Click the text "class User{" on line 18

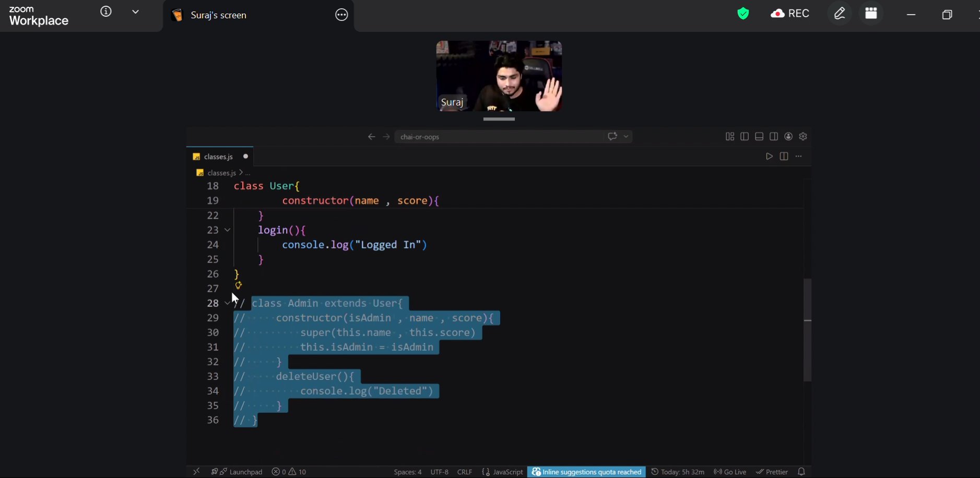(x=267, y=186)
